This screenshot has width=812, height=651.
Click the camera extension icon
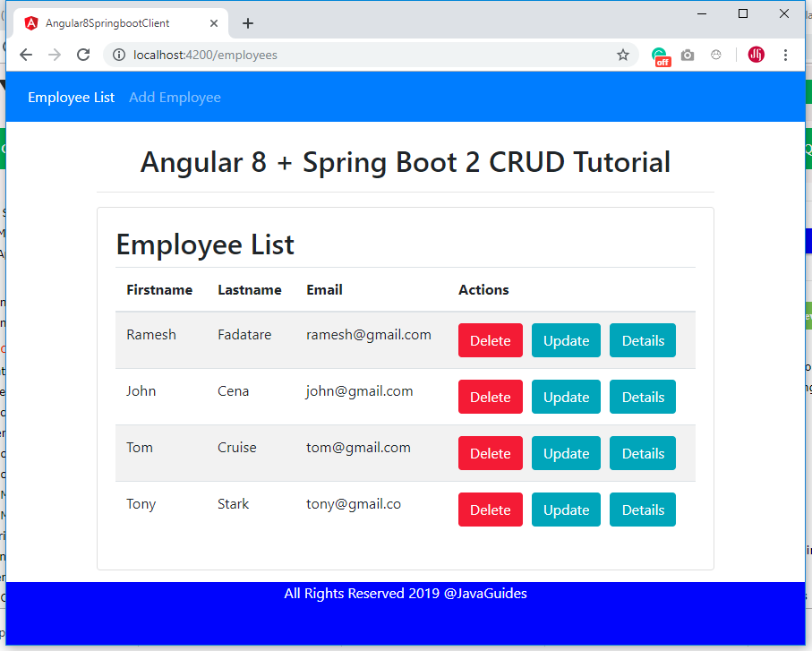point(688,55)
